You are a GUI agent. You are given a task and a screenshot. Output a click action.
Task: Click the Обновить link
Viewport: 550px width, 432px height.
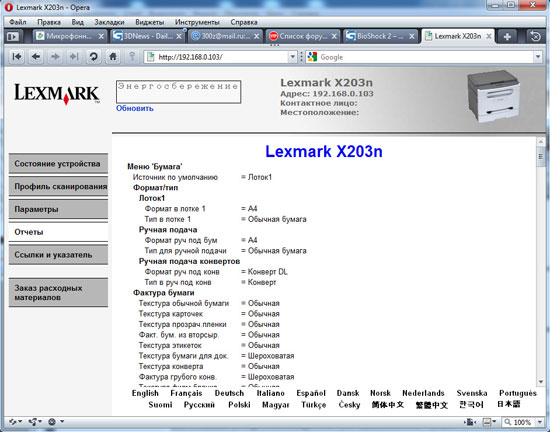(x=135, y=108)
